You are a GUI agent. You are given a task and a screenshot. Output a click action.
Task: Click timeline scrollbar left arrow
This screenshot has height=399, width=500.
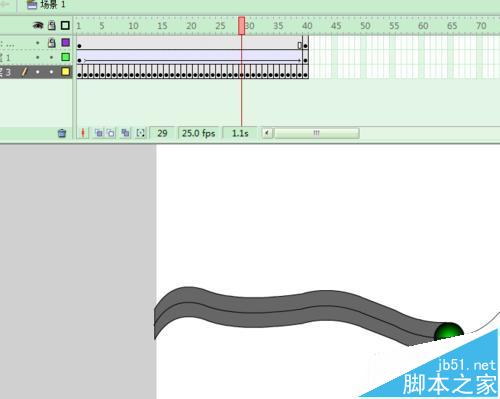pos(267,133)
